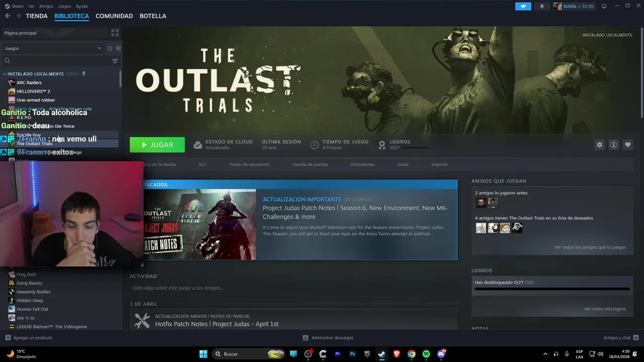The width and height of the screenshot is (644, 362).
Task: Open Friends and chat icon
Action: [x=635, y=337]
